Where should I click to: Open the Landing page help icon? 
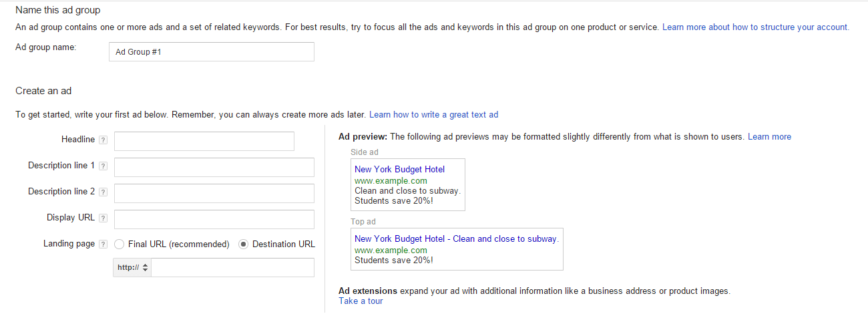tap(103, 244)
